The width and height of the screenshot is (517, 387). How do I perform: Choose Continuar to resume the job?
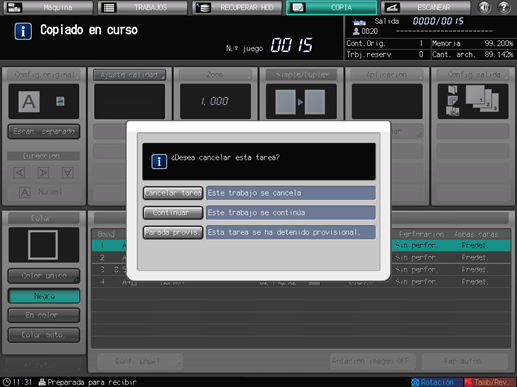(173, 213)
